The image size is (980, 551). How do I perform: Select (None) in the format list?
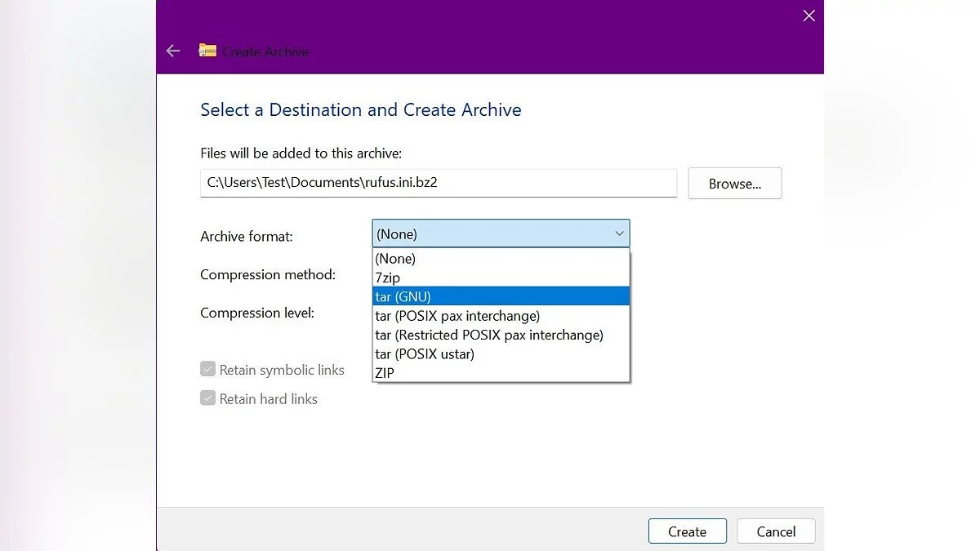pyautogui.click(x=395, y=259)
